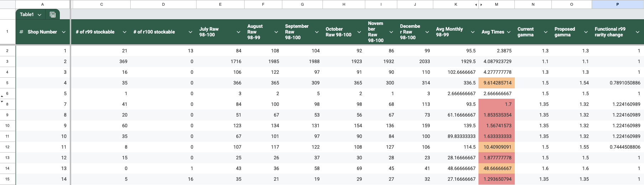Viewport: 644px width, 185px height.
Task: Click the cell with value 0.7444508806
Action: point(618,147)
